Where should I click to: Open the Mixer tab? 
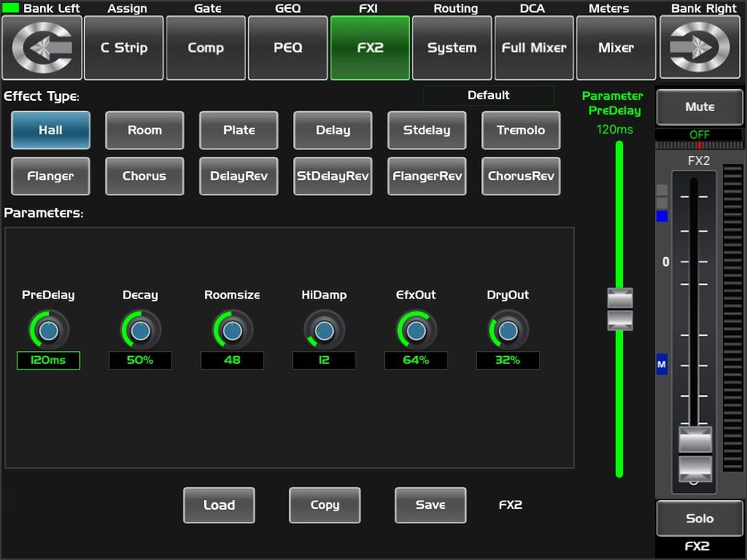pos(616,48)
